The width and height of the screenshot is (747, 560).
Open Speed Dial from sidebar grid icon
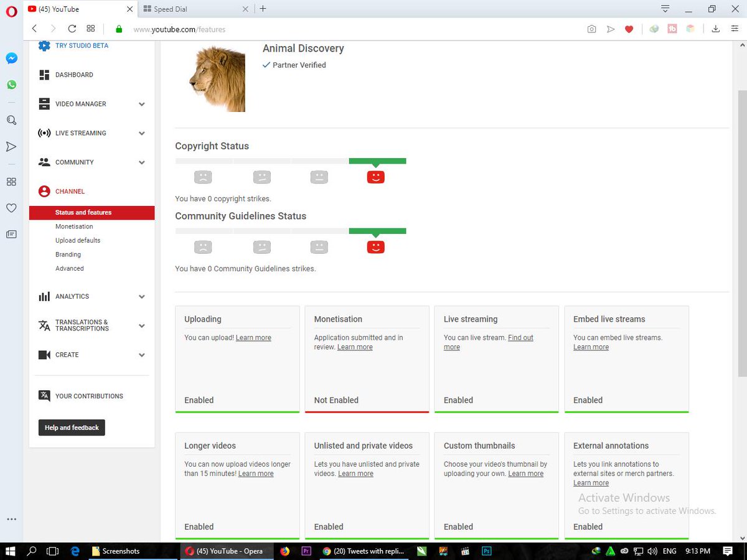coord(11,182)
